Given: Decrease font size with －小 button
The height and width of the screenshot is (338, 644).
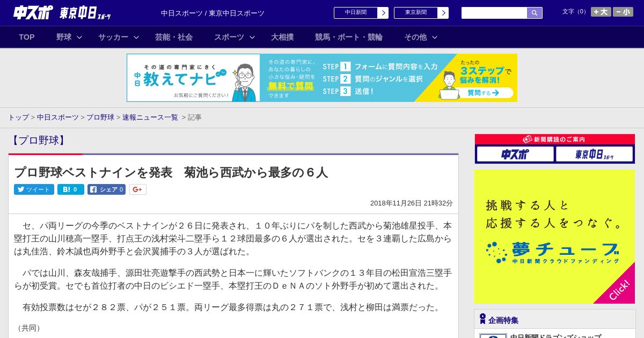Looking at the screenshot, I should coord(623,12).
